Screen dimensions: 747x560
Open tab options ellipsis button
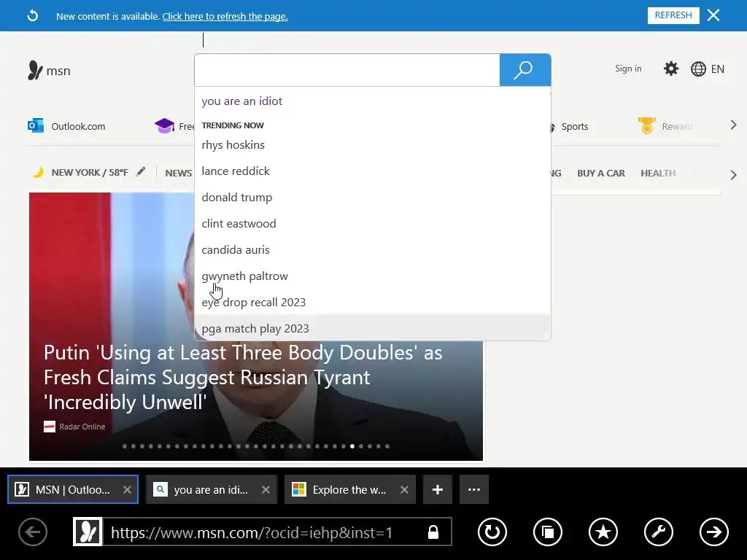pos(474,489)
